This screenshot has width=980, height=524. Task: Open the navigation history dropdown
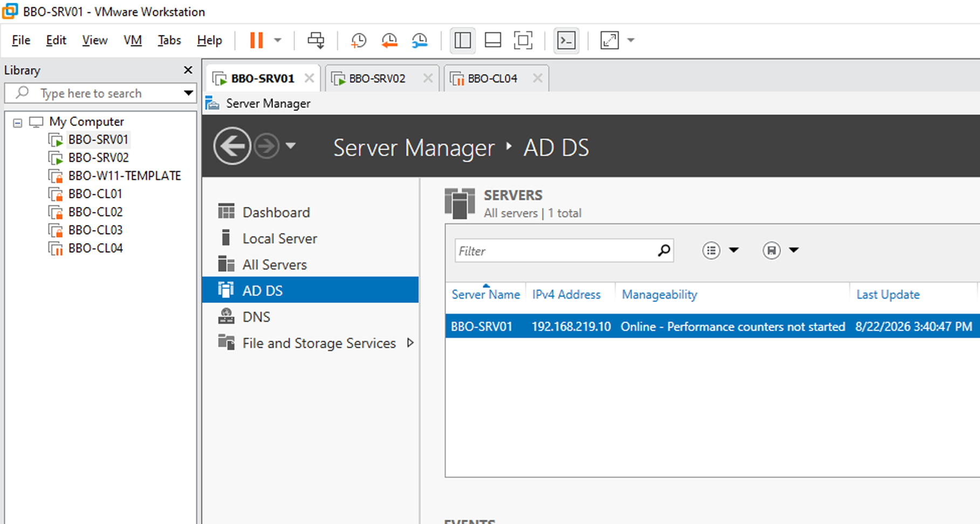[291, 146]
